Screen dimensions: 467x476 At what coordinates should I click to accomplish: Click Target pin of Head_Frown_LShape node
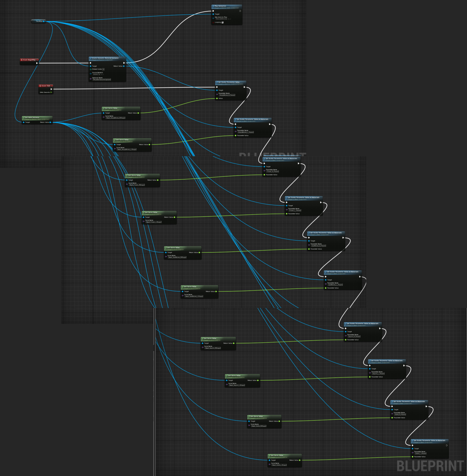pos(144,217)
